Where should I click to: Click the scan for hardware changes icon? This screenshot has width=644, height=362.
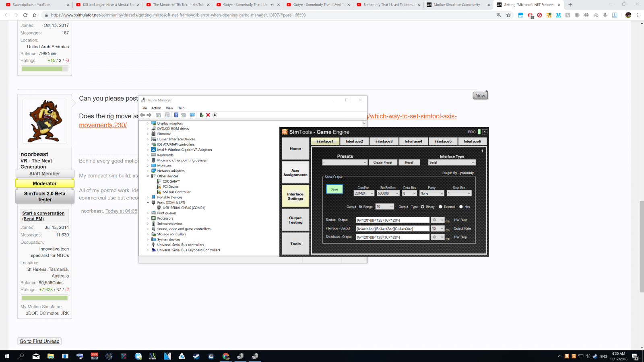(x=192, y=115)
